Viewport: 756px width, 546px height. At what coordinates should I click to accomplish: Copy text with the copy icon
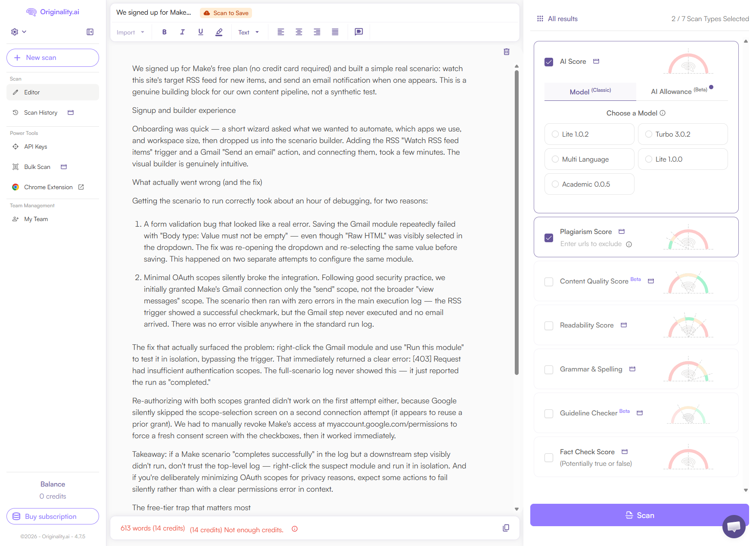(x=506, y=528)
